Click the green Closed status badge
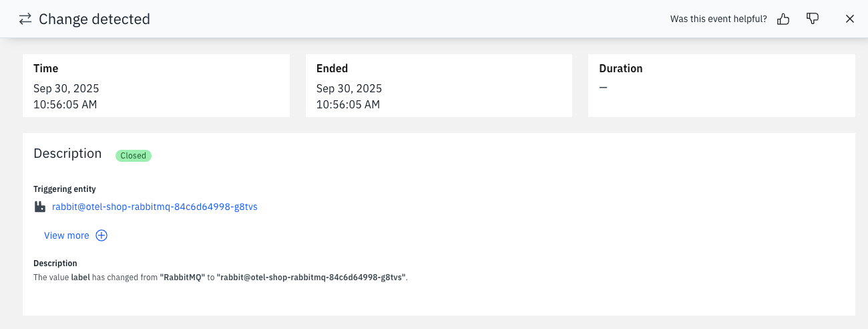Image resolution: width=868 pixels, height=329 pixels. 134,155
